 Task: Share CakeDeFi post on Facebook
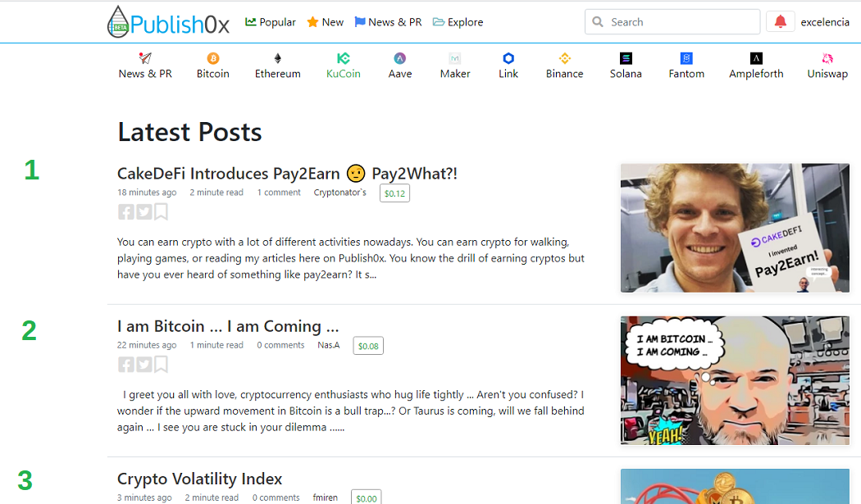click(125, 212)
